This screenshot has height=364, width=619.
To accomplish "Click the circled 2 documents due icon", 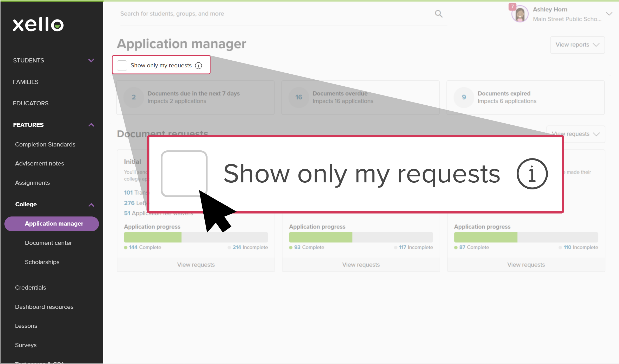I will (x=134, y=97).
